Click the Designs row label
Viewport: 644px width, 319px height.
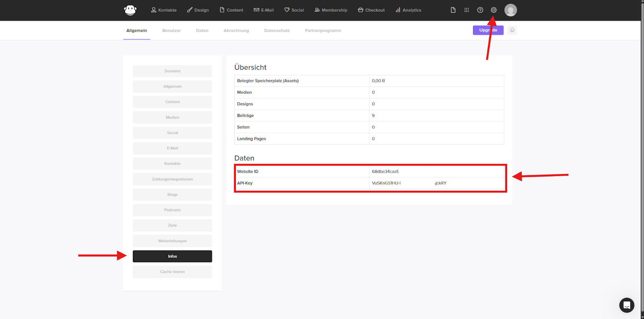tap(245, 104)
